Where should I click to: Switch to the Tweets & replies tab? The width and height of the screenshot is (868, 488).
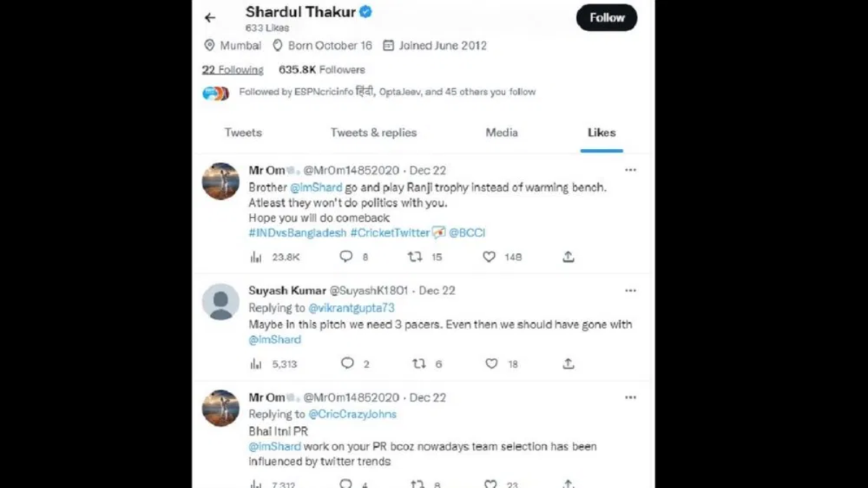coord(374,132)
